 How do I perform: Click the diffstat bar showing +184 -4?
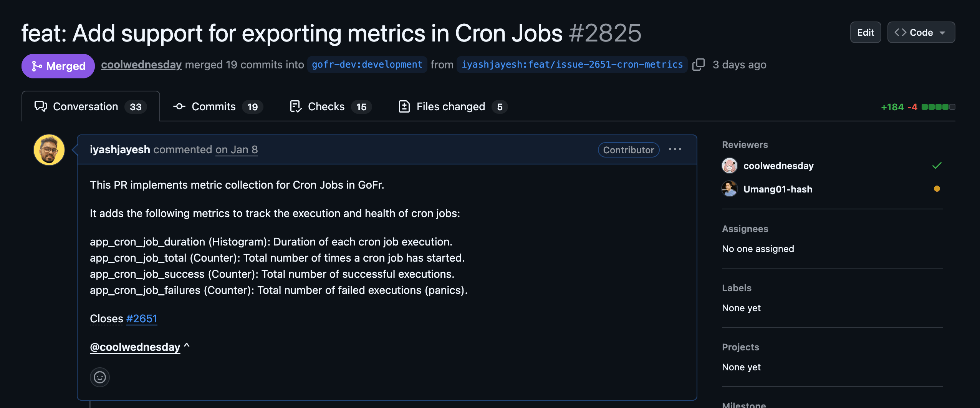[x=918, y=107]
